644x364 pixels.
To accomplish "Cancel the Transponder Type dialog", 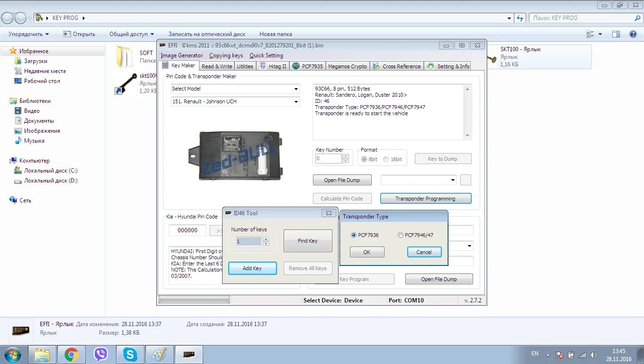I will pos(424,252).
